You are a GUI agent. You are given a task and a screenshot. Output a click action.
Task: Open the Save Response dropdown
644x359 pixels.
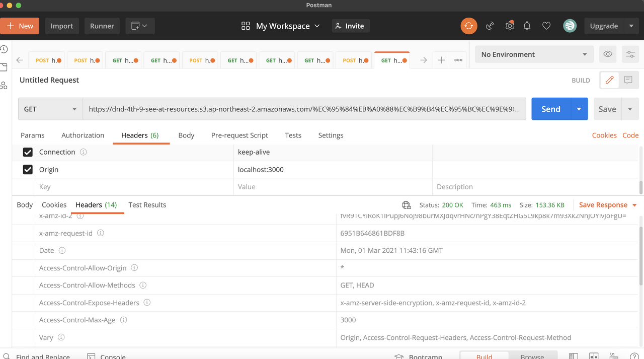[x=608, y=205]
